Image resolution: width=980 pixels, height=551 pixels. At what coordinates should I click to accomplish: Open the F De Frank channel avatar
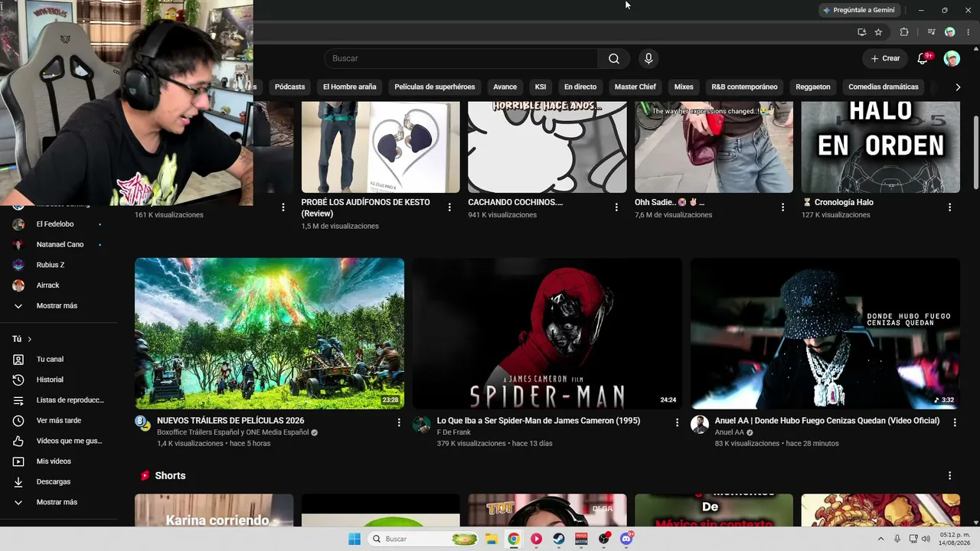pyautogui.click(x=422, y=425)
